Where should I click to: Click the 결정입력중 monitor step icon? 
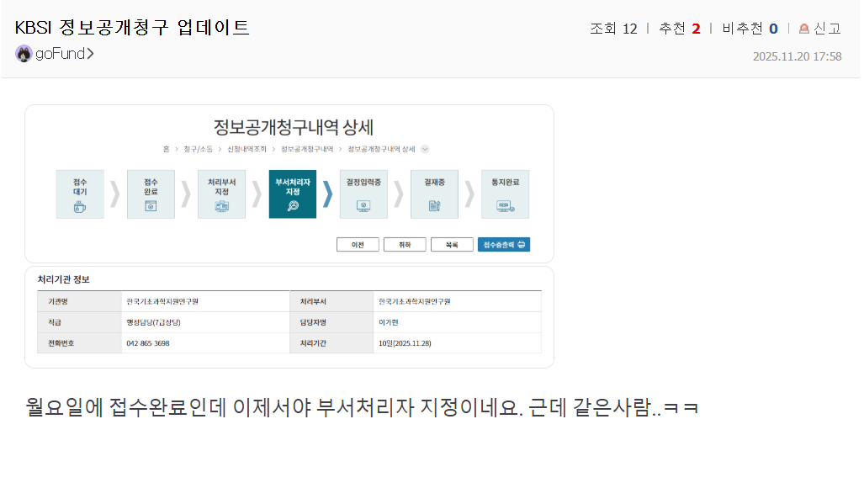coord(363,206)
